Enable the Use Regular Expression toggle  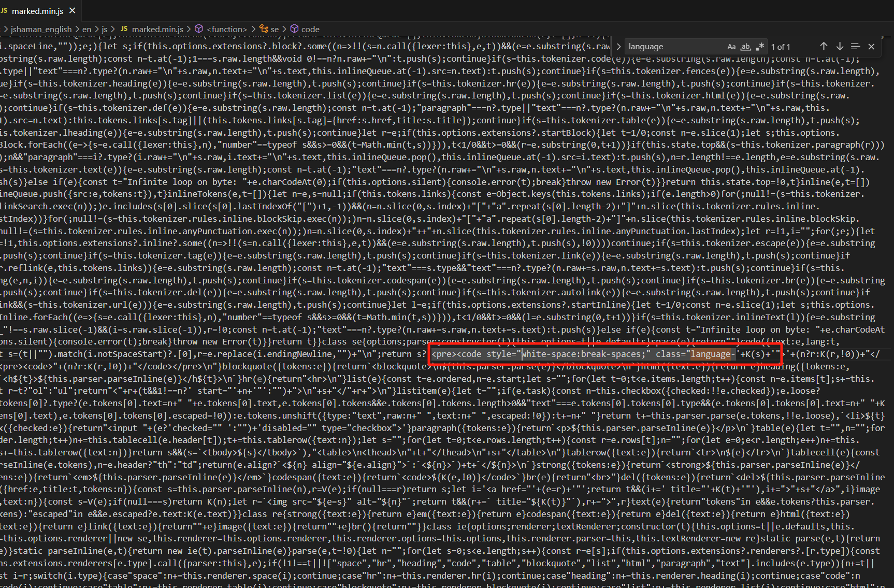760,46
